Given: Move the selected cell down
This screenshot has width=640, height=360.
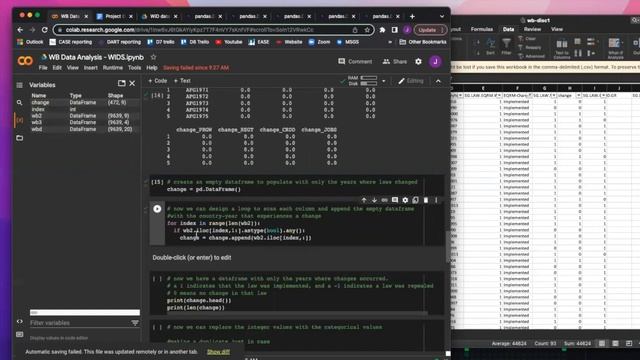Looking at the screenshot, I should pyautogui.click(x=374, y=200).
